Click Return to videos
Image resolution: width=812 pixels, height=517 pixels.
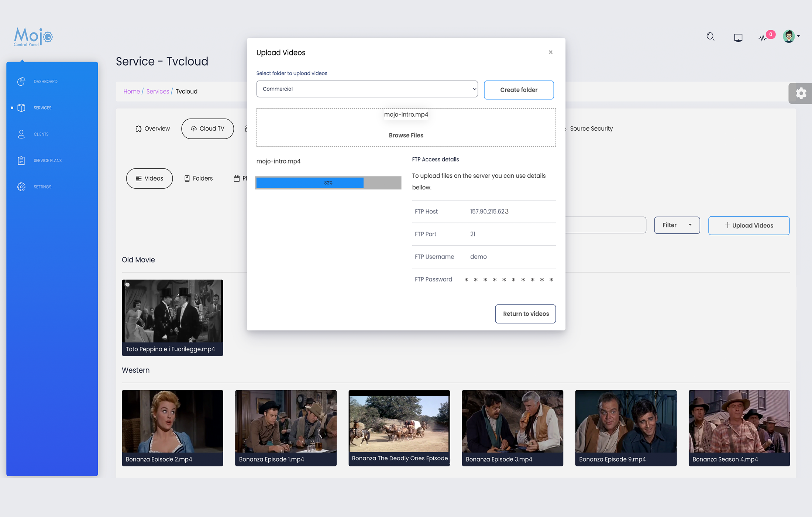point(525,314)
